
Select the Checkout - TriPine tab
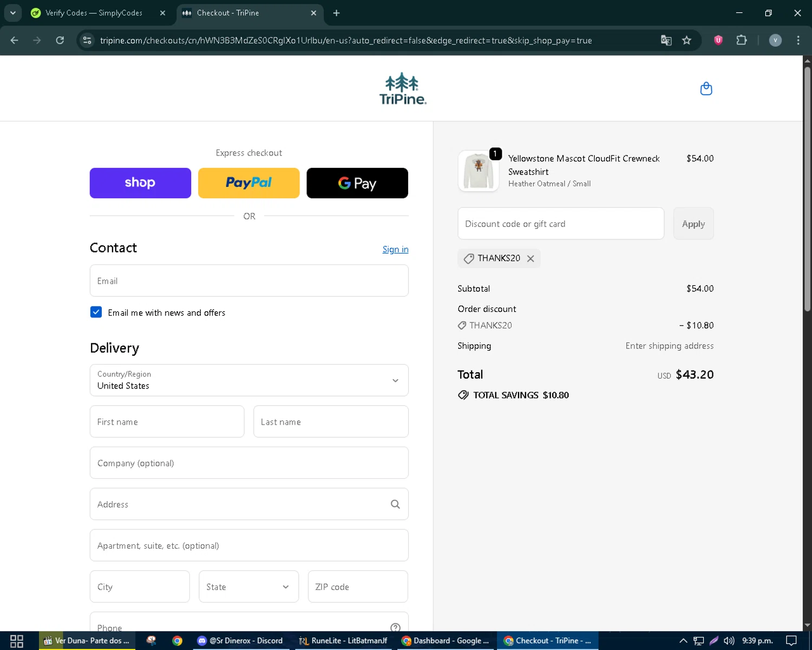[x=228, y=13]
